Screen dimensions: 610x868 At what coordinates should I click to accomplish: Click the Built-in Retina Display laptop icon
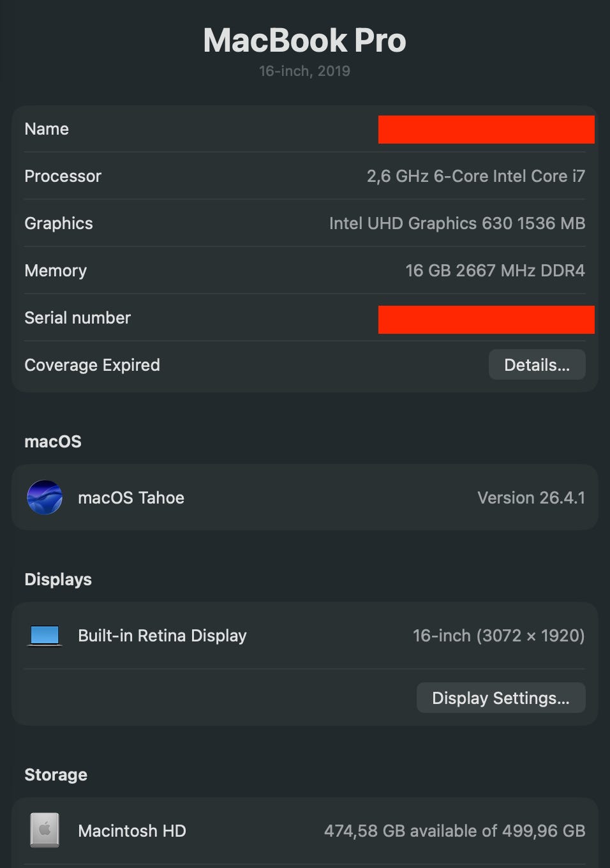[45, 636]
